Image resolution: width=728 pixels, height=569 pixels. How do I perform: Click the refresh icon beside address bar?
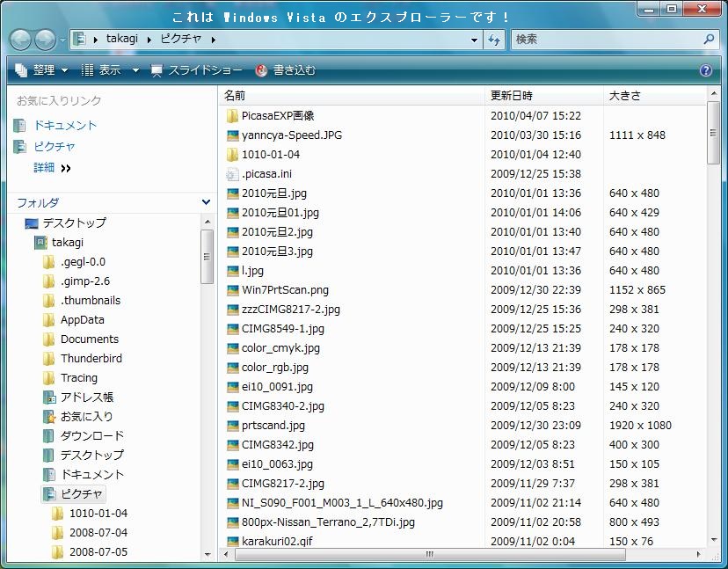pos(494,40)
